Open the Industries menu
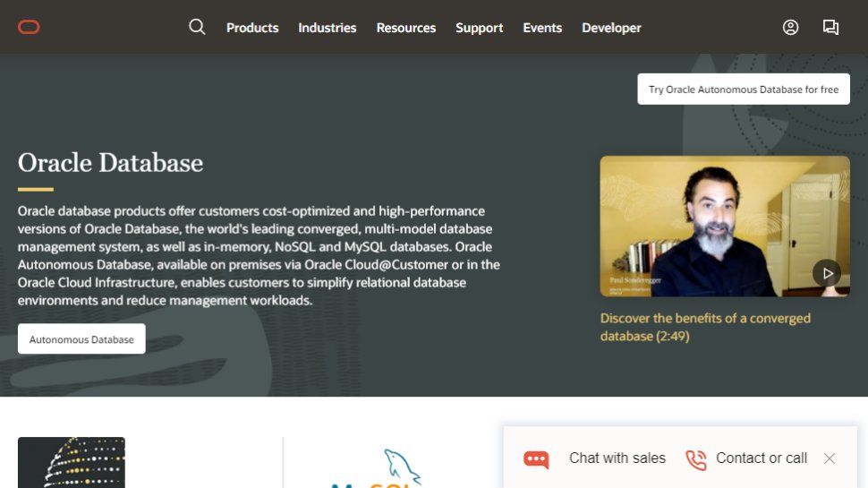Image resolution: width=868 pixels, height=488 pixels. tap(328, 28)
